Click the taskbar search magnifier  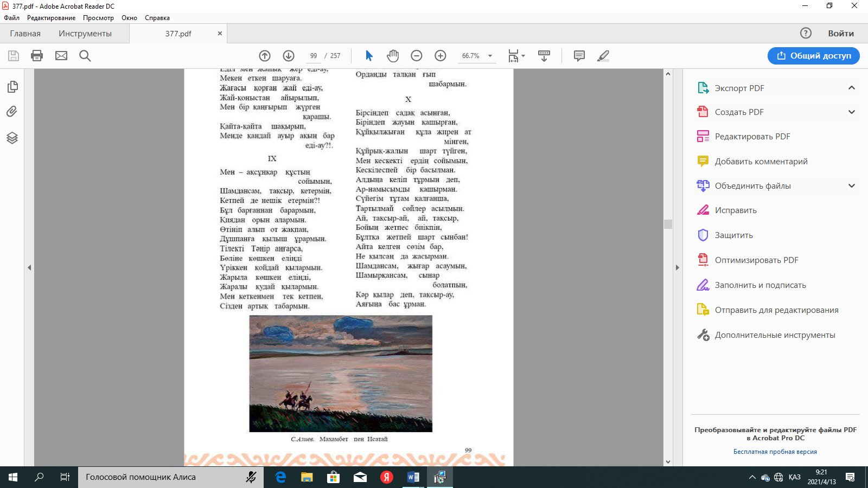tap(39, 477)
